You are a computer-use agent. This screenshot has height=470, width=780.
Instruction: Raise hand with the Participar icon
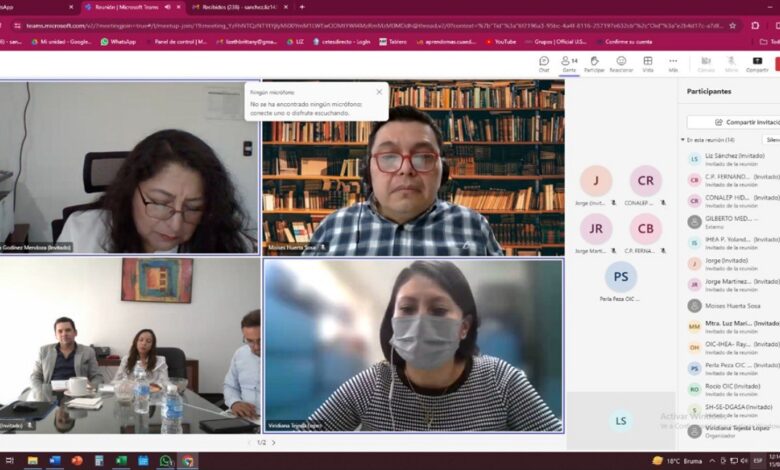click(594, 64)
